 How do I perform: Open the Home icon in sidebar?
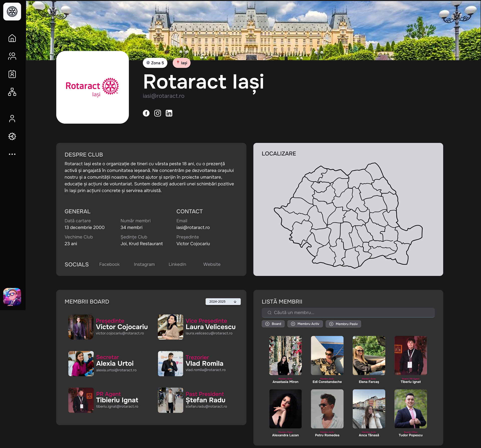pos(12,38)
